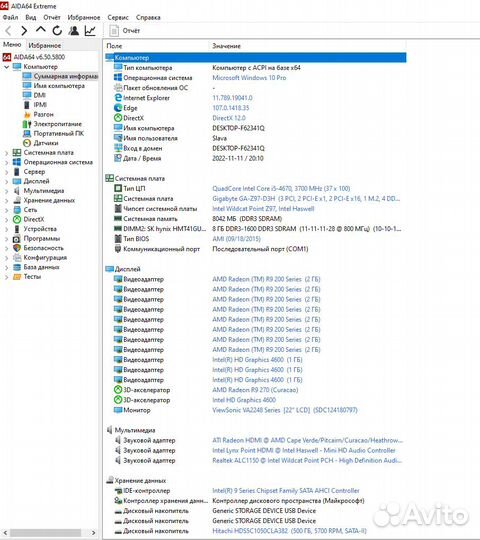Image resolution: width=480 pixels, height=540 pixels.
Task: Select the DESKTOP-F62341Q computer name value
Action: pyautogui.click(x=238, y=128)
